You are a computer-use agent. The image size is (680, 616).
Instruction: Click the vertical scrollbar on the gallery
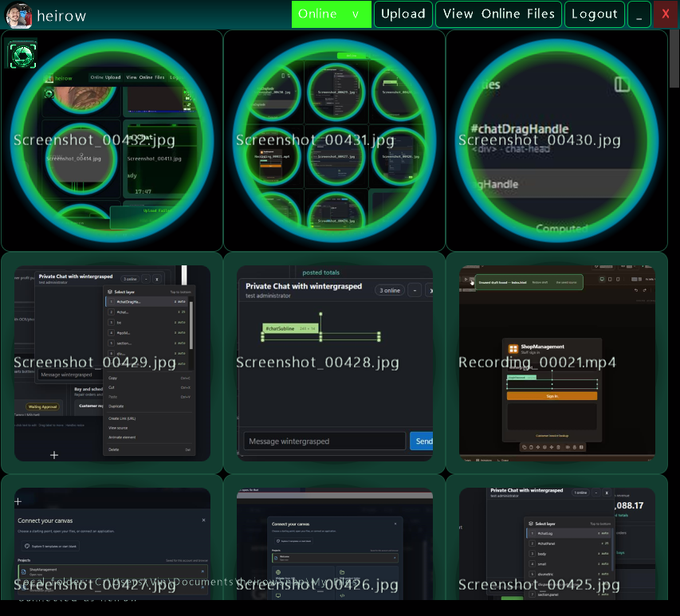[x=674, y=58]
